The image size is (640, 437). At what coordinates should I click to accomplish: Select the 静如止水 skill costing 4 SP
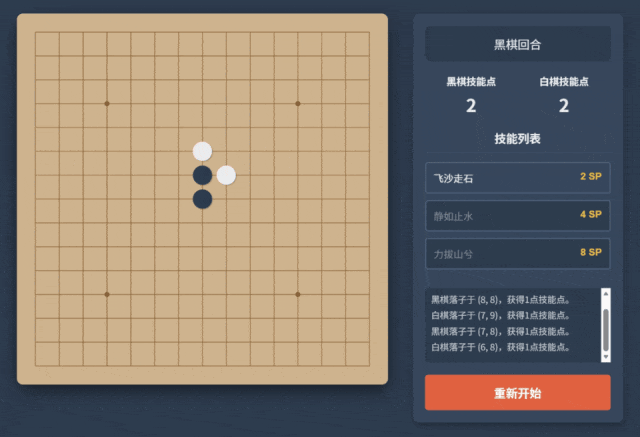(x=518, y=215)
